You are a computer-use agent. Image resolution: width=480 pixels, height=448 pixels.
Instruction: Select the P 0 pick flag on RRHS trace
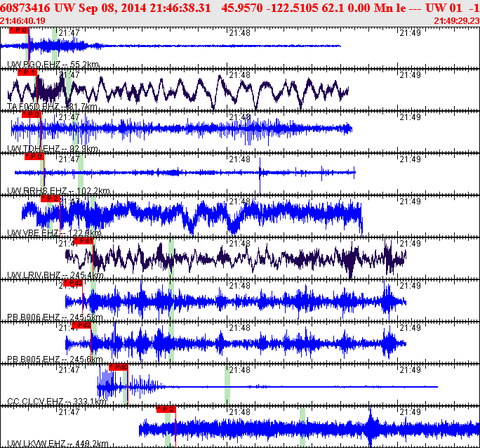point(34,157)
